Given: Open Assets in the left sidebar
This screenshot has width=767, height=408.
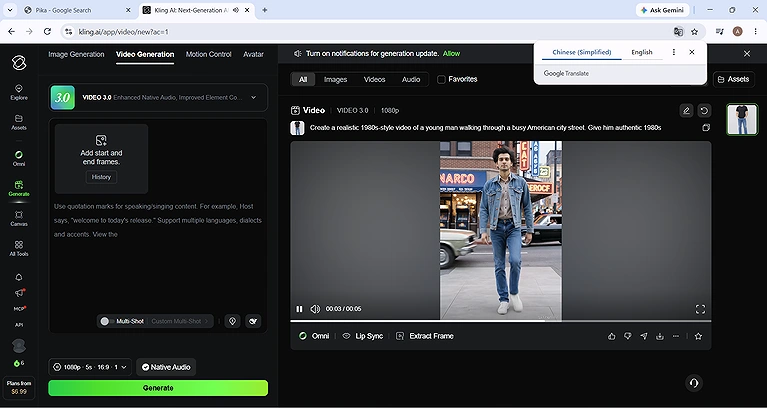Looking at the screenshot, I should tap(19, 122).
